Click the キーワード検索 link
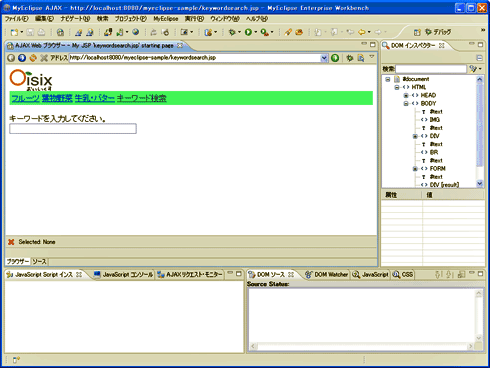 [142, 98]
